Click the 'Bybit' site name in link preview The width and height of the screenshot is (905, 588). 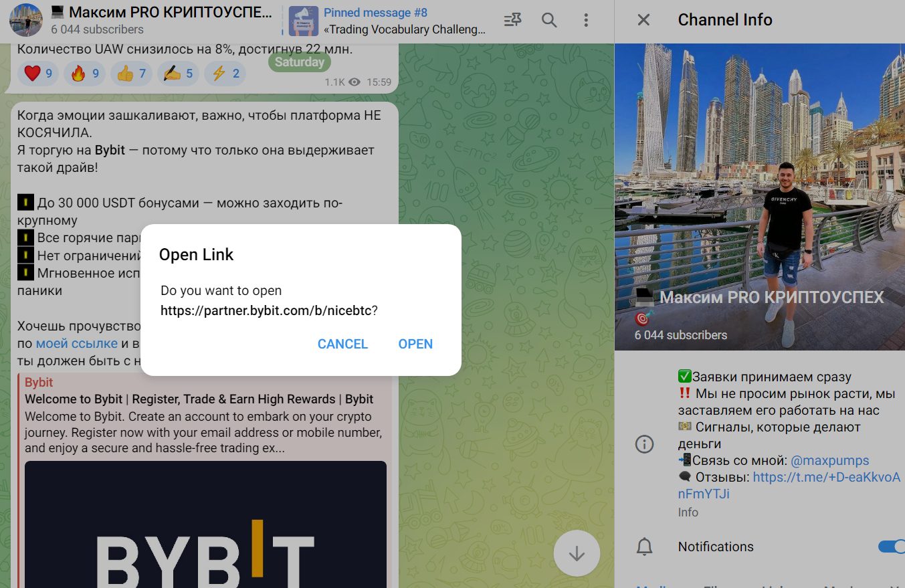[x=39, y=383]
